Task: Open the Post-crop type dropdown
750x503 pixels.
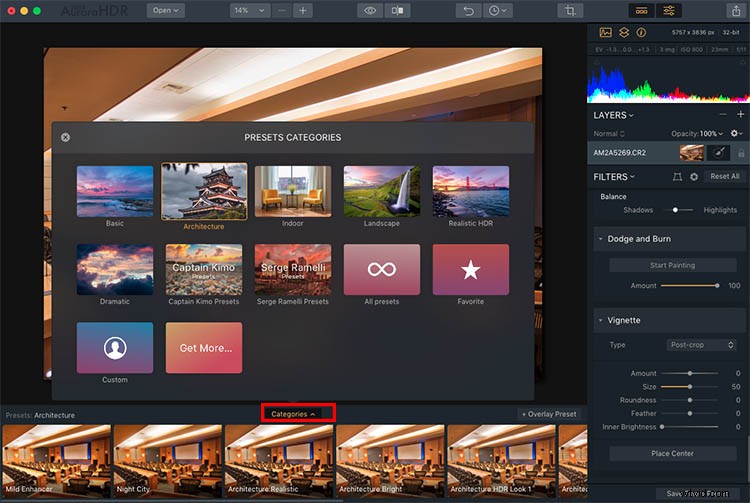Action: click(701, 345)
